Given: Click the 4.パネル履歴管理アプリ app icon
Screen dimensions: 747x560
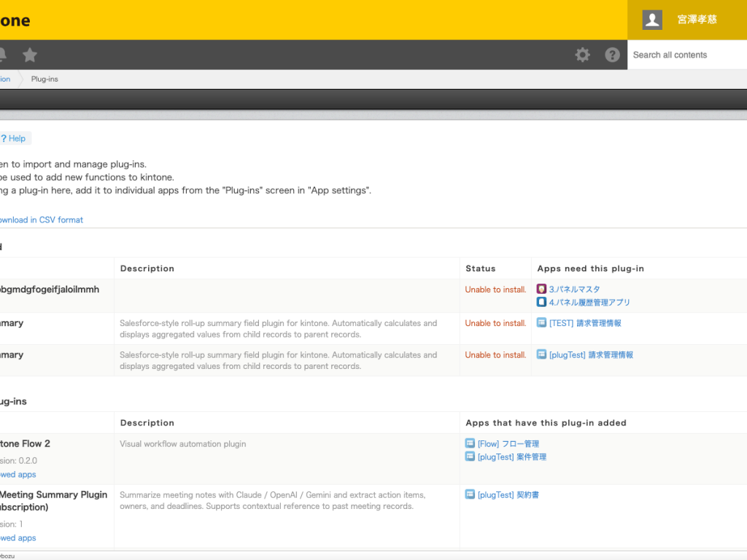Looking at the screenshot, I should tap(541, 302).
